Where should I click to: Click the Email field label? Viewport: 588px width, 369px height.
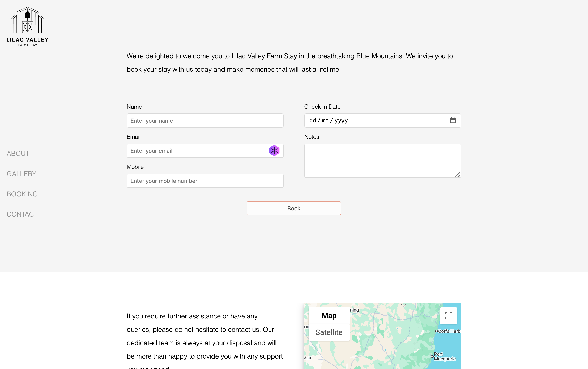134,137
